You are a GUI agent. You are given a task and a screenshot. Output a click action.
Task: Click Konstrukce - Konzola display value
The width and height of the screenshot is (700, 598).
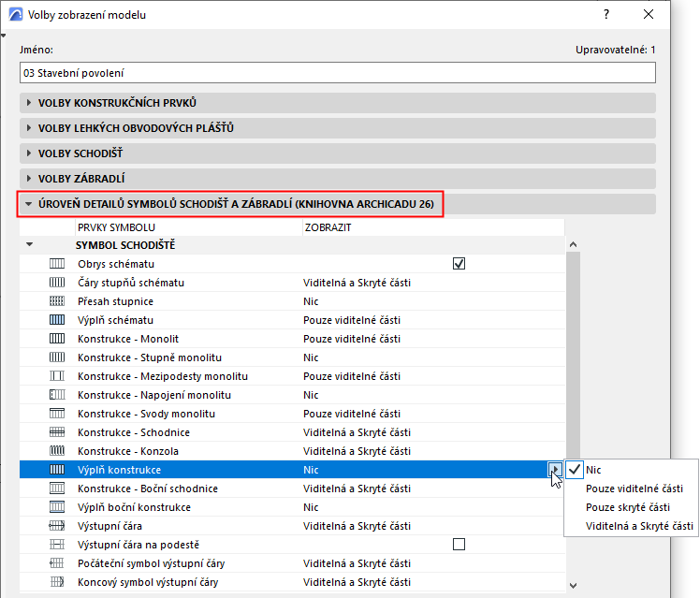357,451
